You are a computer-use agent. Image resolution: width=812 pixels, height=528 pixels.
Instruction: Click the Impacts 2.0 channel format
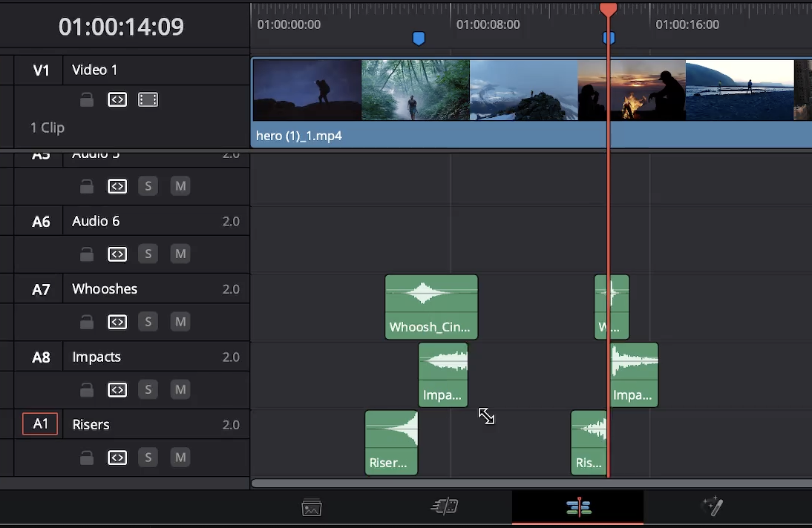231,357
